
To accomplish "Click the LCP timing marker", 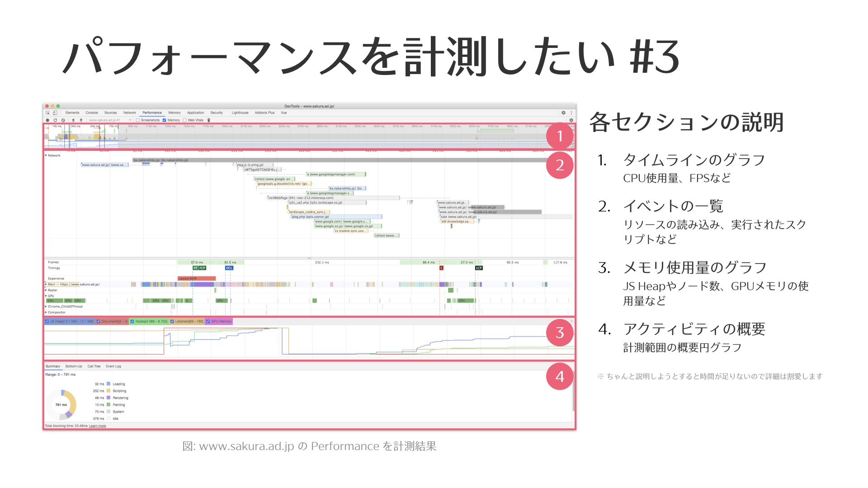I will click(x=479, y=268).
